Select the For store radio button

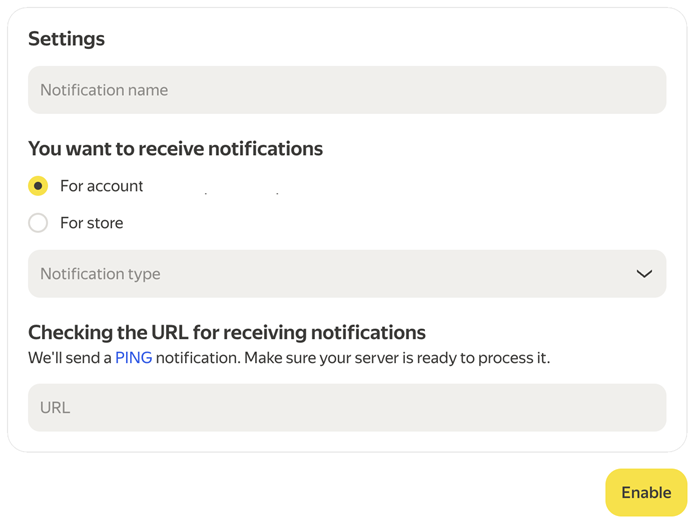(x=38, y=223)
